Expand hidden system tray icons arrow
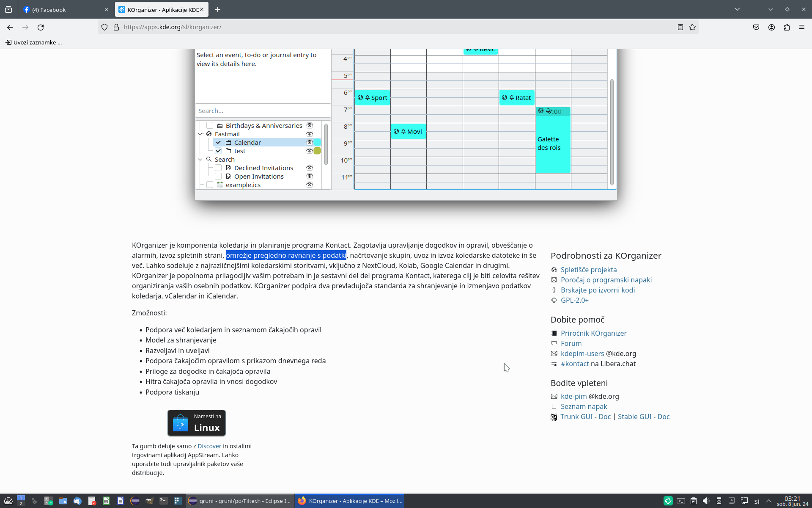The image size is (812, 508). click(x=769, y=501)
